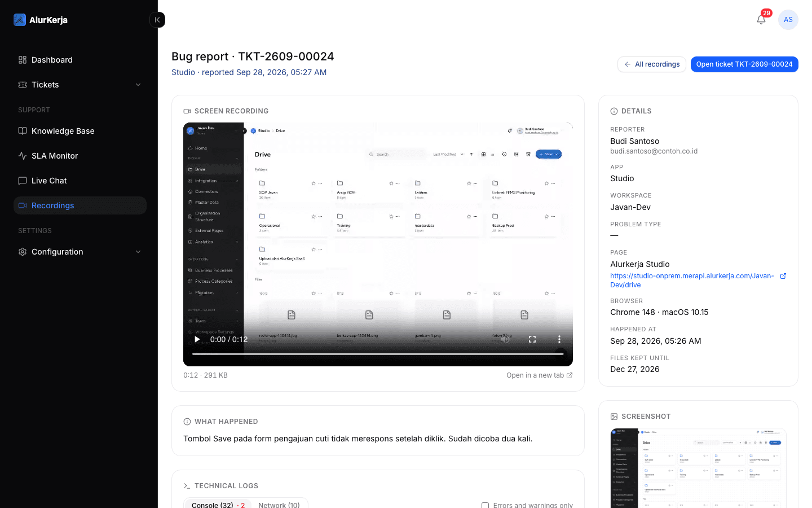Mute the video volume icon
812x508 pixels.
(x=505, y=339)
